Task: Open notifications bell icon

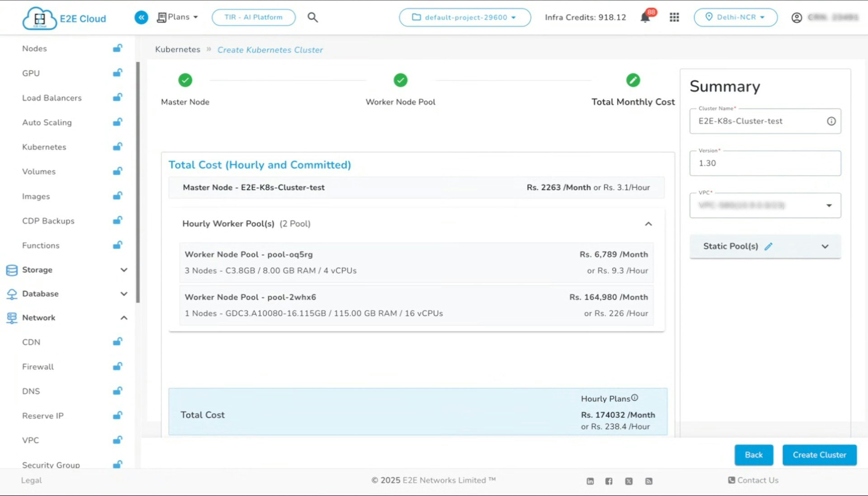Action: (645, 18)
